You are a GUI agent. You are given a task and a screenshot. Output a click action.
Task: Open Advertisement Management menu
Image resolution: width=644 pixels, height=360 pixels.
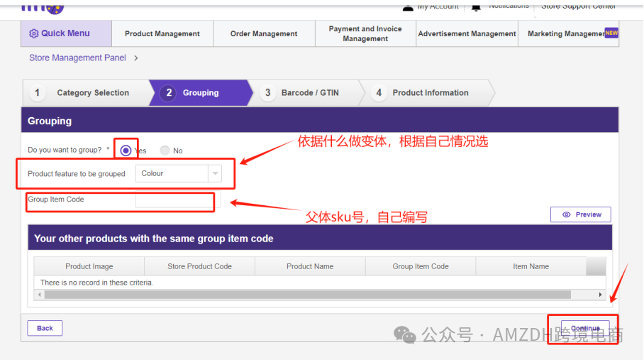(x=467, y=33)
